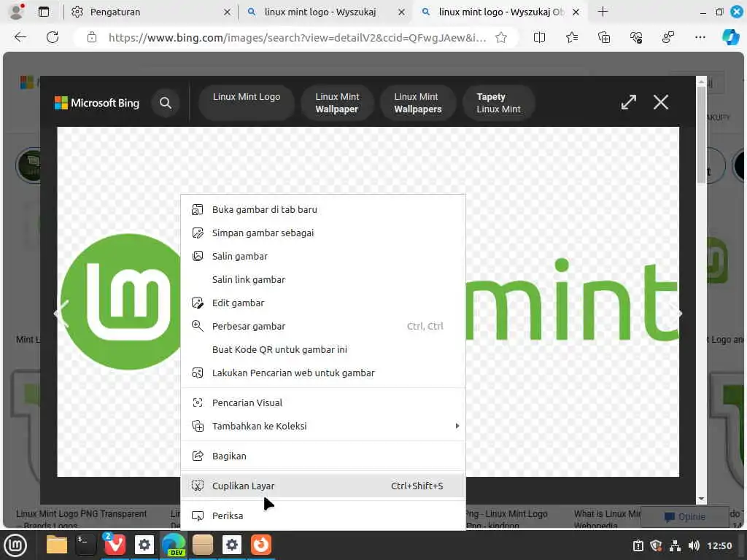Focus the Bing URL address bar
This screenshot has height=560, width=747.
pyautogui.click(x=297, y=38)
